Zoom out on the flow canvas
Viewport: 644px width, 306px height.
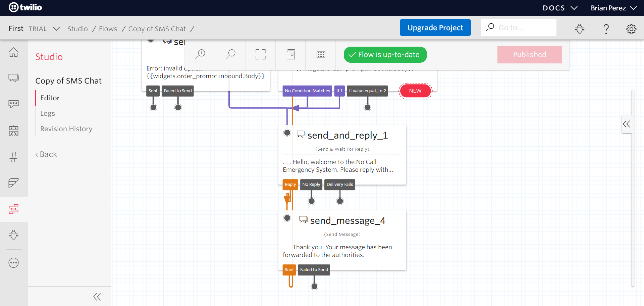coord(230,54)
